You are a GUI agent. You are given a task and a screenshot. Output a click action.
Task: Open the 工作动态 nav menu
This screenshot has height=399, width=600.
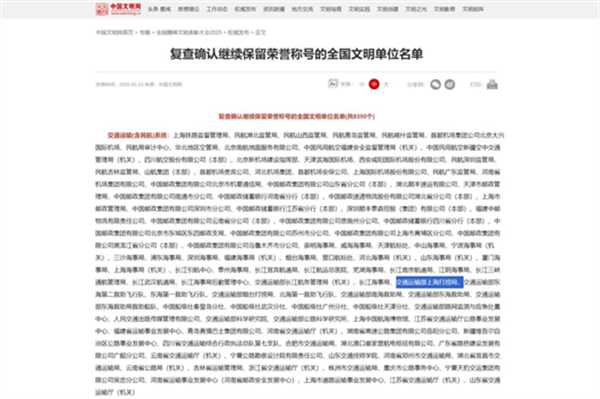coord(217,9)
